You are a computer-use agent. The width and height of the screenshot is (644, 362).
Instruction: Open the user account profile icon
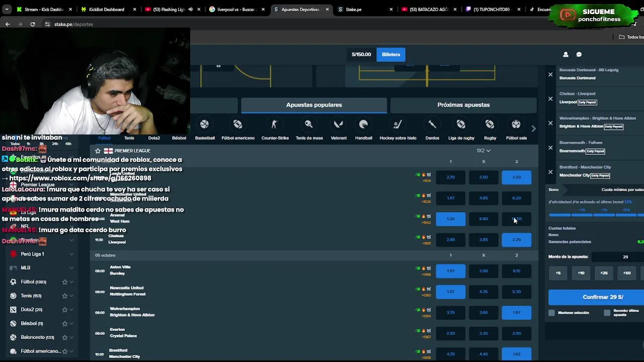(x=566, y=54)
